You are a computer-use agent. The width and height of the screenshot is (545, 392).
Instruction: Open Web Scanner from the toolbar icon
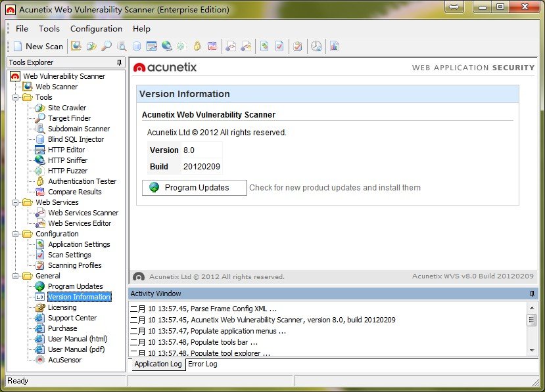76,46
